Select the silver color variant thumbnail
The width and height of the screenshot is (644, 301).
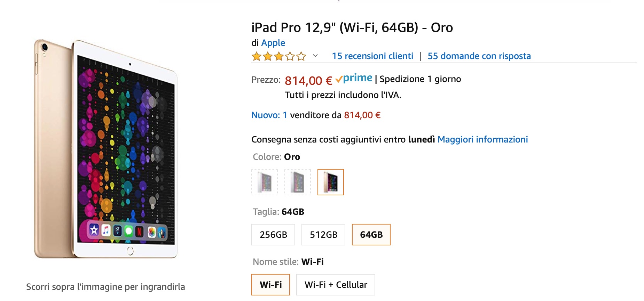click(264, 182)
